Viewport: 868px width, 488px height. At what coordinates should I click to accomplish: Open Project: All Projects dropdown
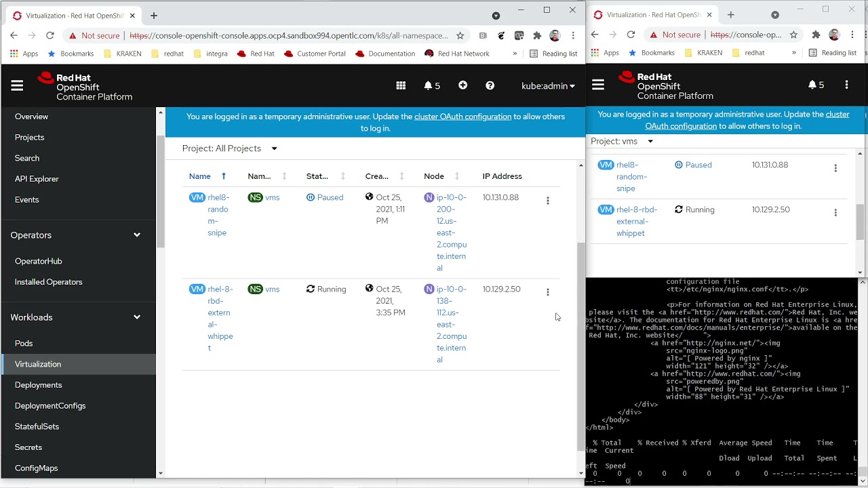click(x=230, y=148)
